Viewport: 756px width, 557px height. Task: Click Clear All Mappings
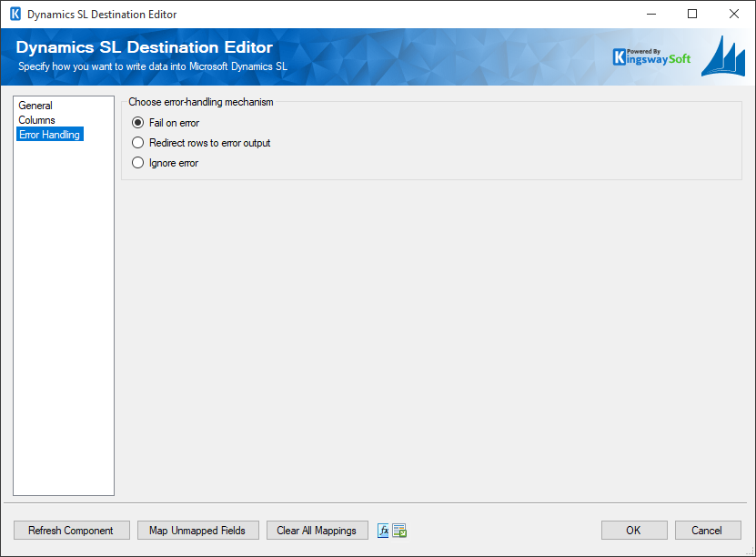[x=317, y=531]
